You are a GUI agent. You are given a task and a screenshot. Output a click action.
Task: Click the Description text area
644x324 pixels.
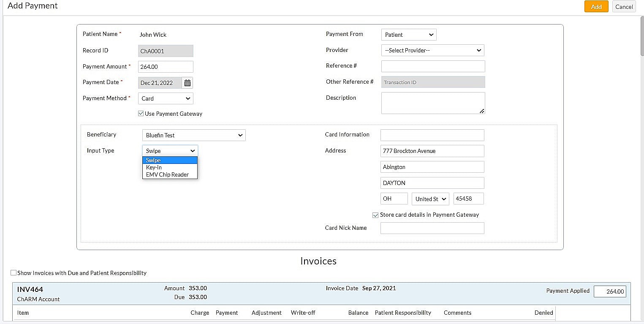click(433, 103)
